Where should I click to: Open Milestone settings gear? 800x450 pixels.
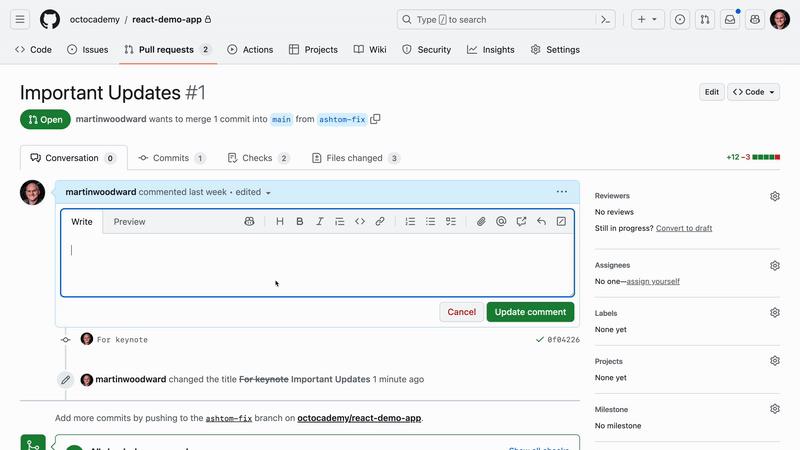[774, 409]
